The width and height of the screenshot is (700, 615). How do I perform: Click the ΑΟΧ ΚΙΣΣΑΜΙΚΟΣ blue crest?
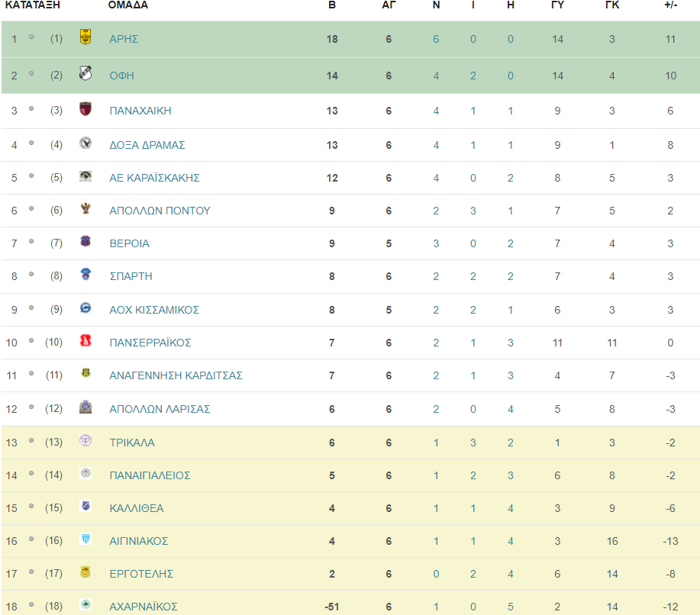pos(85,307)
